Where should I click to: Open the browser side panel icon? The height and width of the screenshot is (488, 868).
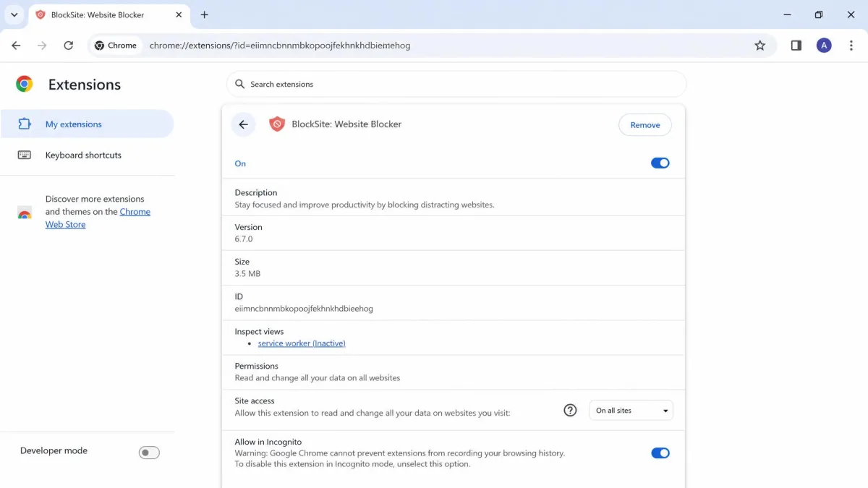point(796,46)
